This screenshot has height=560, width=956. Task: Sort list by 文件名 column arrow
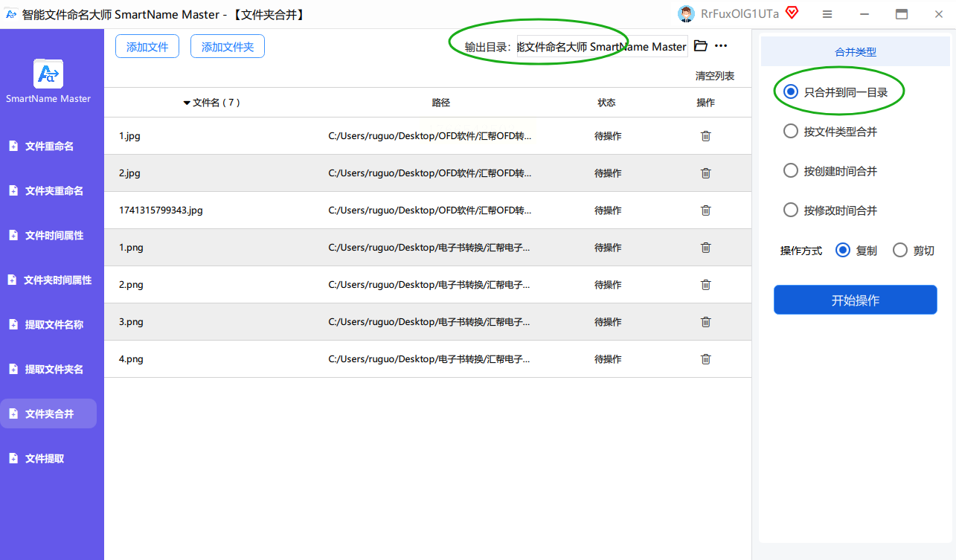pyautogui.click(x=187, y=103)
